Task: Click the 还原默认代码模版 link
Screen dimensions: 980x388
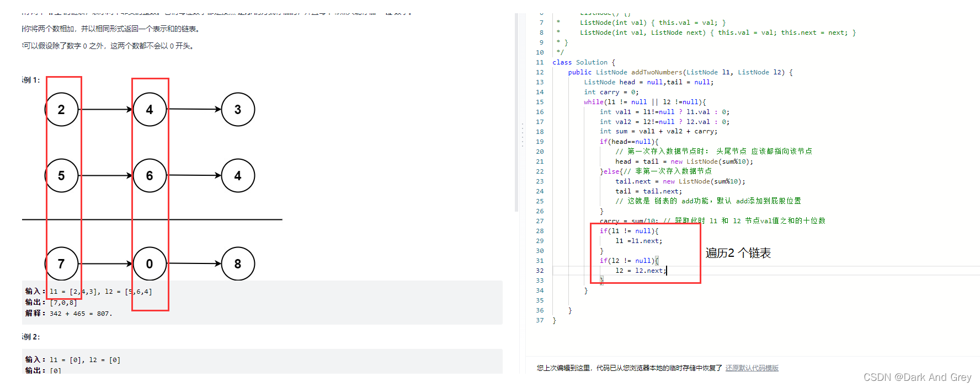Action: click(x=752, y=368)
